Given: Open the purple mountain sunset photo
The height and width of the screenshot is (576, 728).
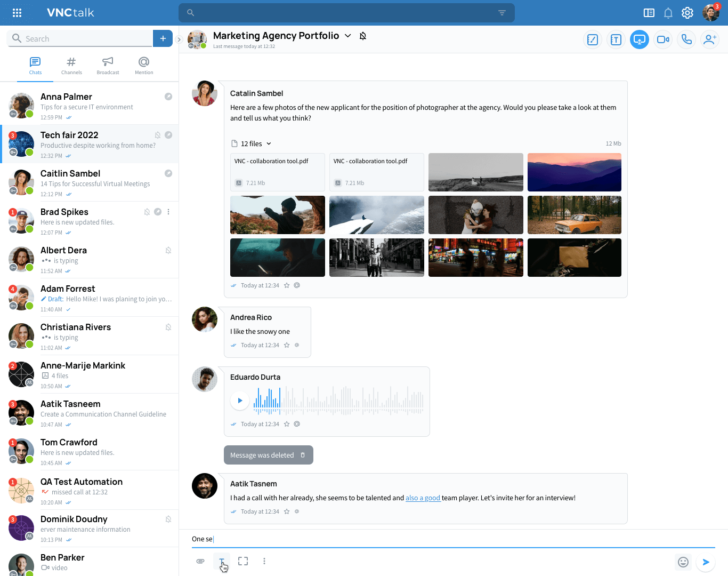Looking at the screenshot, I should click(575, 172).
